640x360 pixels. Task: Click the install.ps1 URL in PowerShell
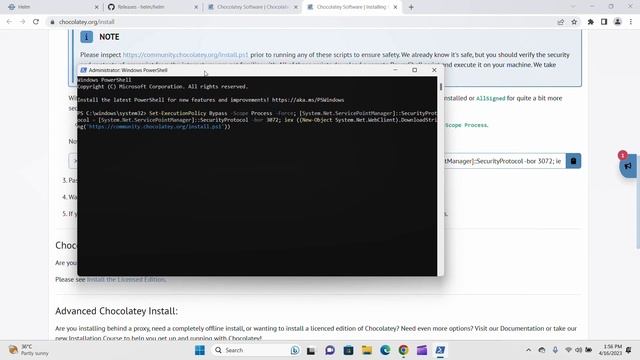pos(155,127)
